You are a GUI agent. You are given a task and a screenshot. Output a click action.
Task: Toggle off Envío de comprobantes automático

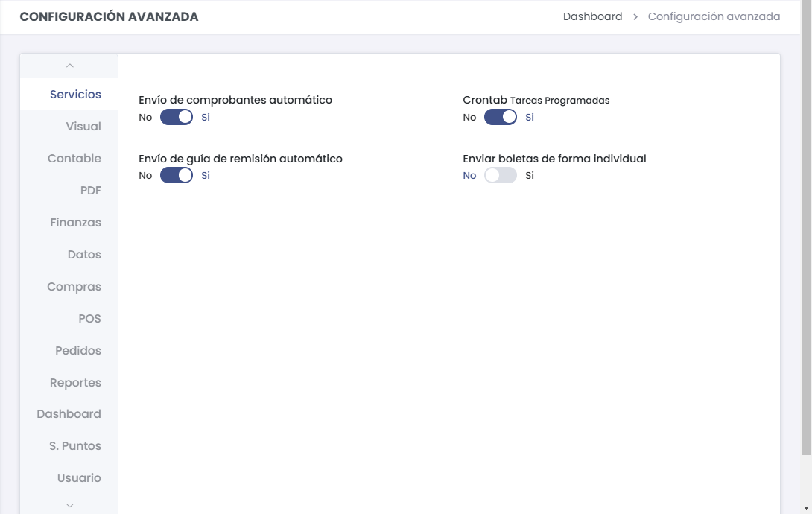(176, 117)
